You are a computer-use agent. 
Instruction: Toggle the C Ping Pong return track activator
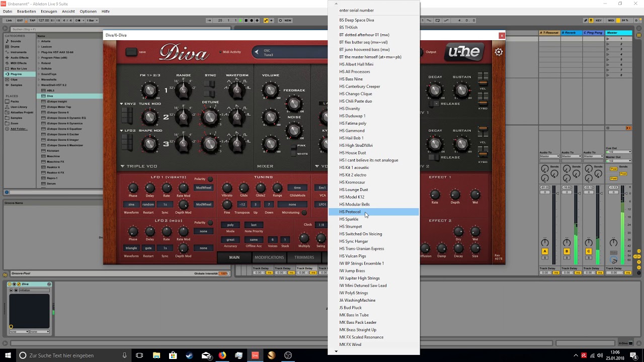(589, 251)
